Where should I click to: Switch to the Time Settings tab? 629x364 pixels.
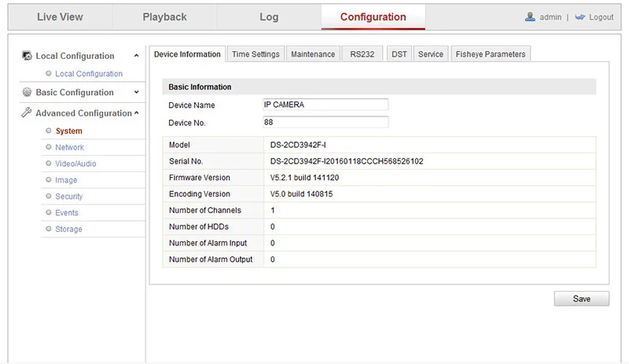click(256, 54)
